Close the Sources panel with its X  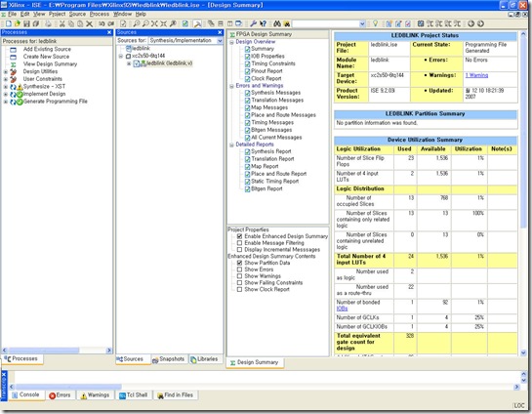(x=220, y=32)
